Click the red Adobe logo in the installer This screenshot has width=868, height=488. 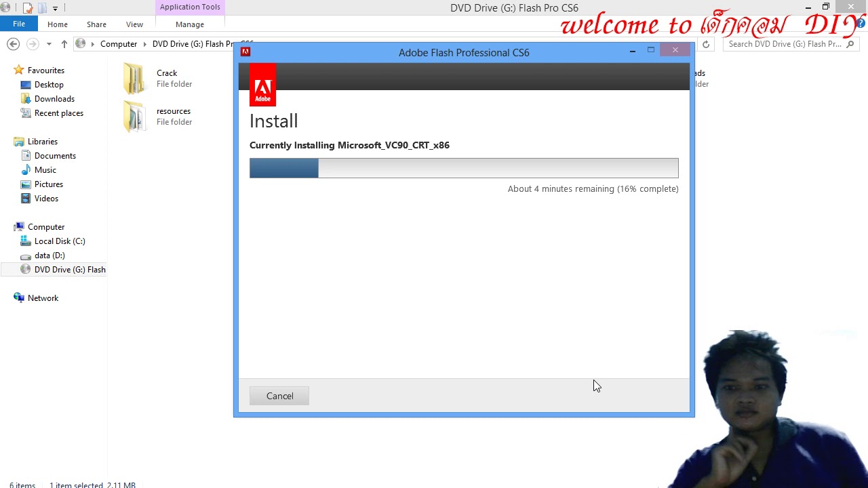click(262, 85)
